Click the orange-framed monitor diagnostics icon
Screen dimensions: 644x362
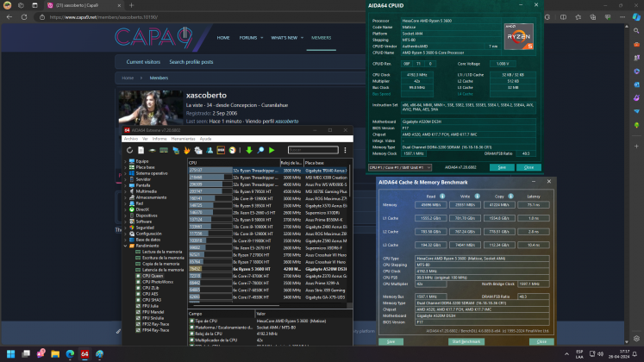[221, 150]
